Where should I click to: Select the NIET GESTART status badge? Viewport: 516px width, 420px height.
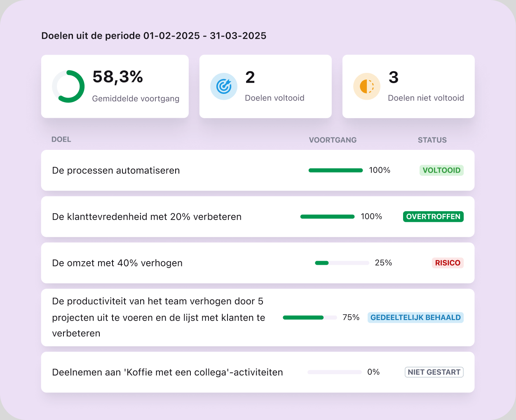[434, 372]
